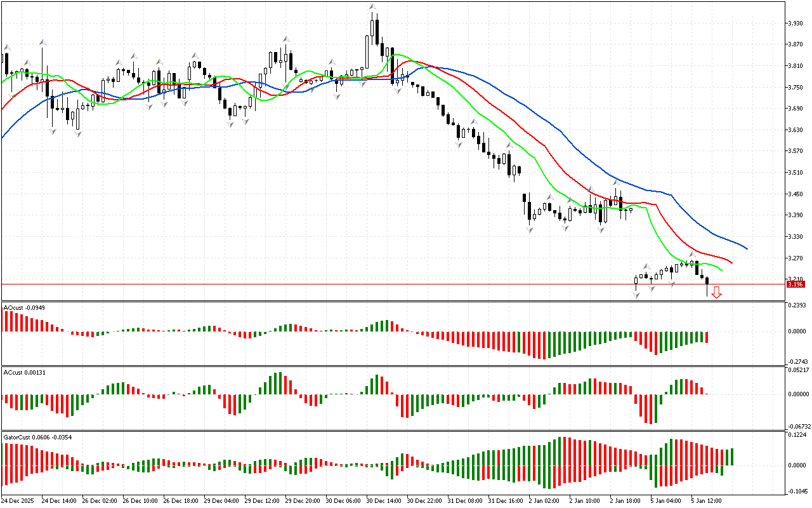Click the 0.1224 Gator scale value
Viewport: 812px width, 508px height.
click(797, 435)
